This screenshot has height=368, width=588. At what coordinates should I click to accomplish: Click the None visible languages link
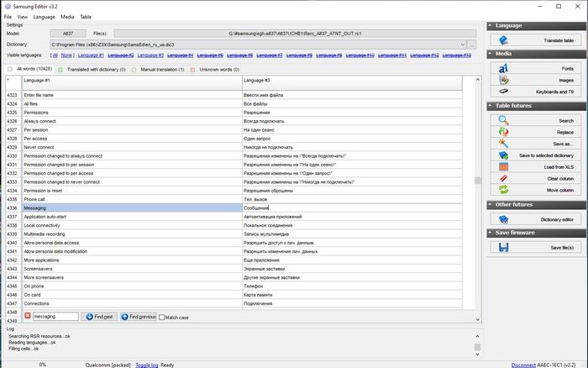(x=66, y=55)
